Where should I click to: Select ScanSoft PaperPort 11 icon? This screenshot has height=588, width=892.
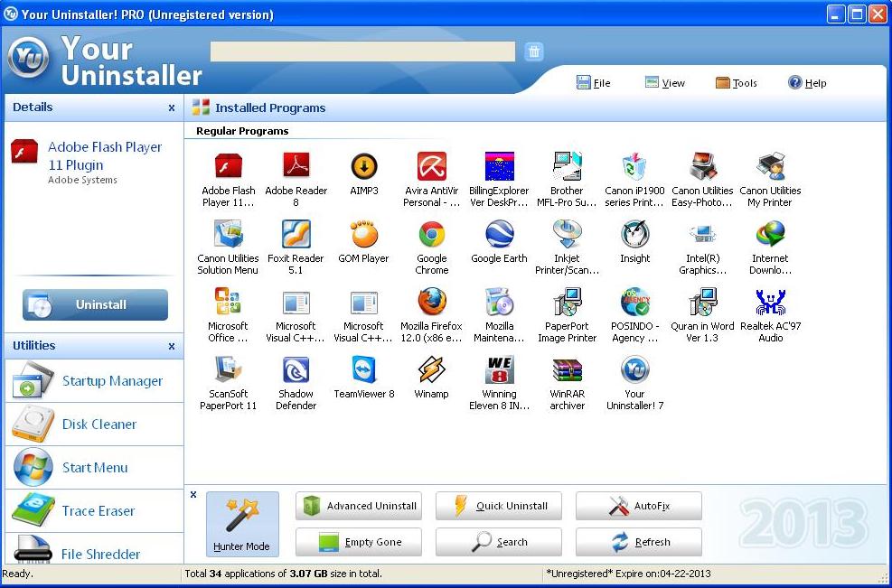(x=228, y=369)
